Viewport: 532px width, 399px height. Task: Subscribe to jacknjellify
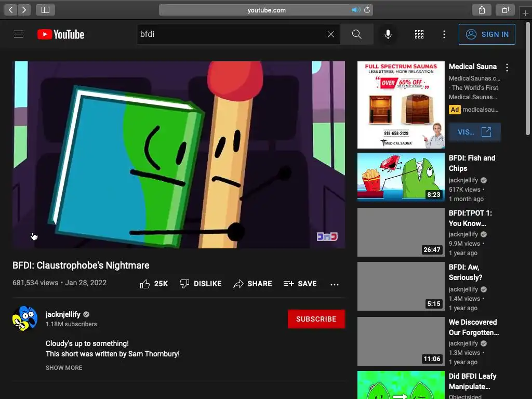coord(316,319)
